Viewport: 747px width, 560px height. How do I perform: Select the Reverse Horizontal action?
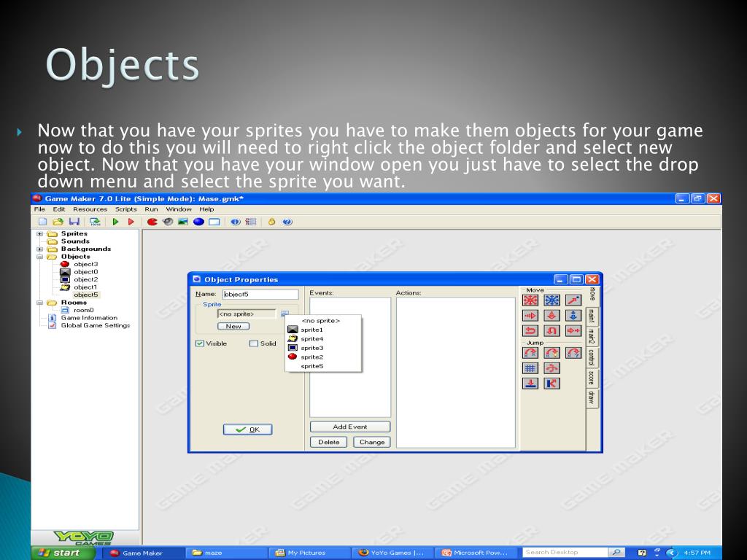(x=530, y=330)
